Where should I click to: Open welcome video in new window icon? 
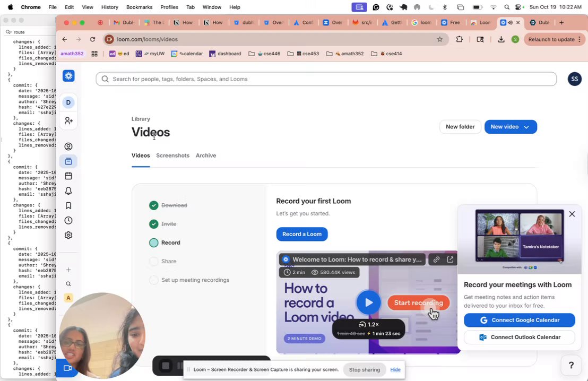450,259
